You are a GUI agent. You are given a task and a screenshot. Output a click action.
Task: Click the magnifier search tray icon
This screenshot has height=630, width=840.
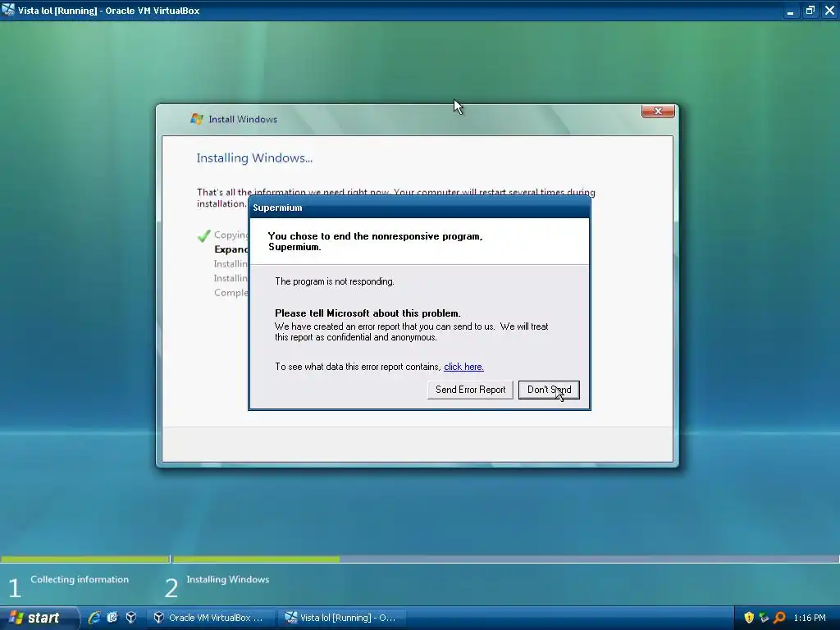[779, 618]
